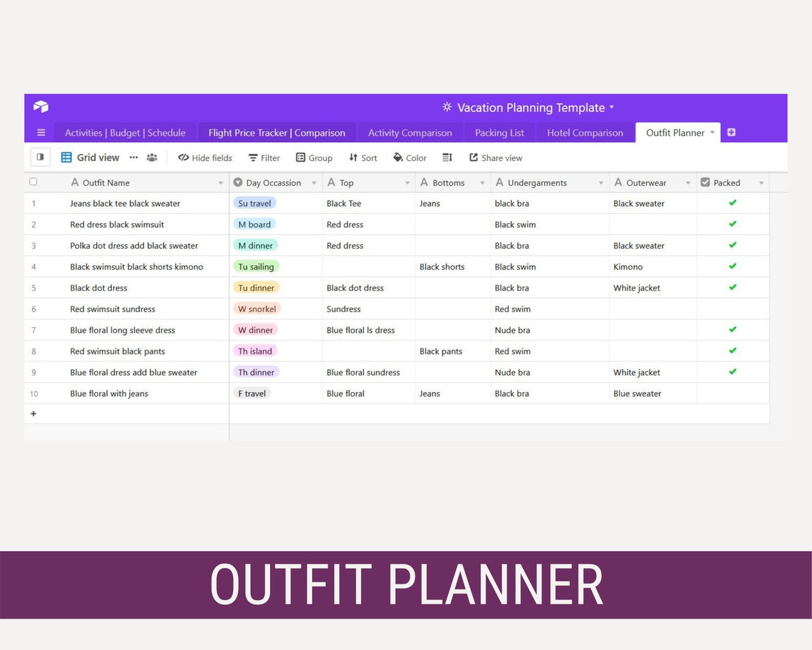Add a new table with the plus button

coord(731,132)
